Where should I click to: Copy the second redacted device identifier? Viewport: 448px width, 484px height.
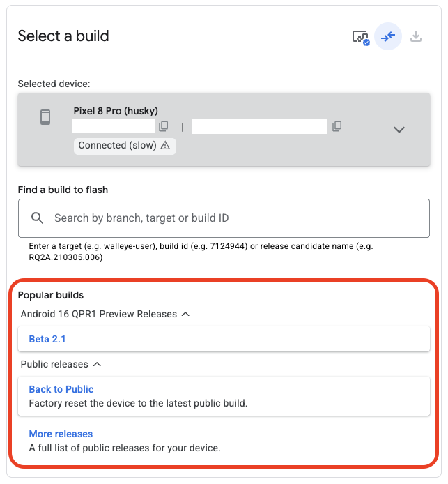[337, 126]
